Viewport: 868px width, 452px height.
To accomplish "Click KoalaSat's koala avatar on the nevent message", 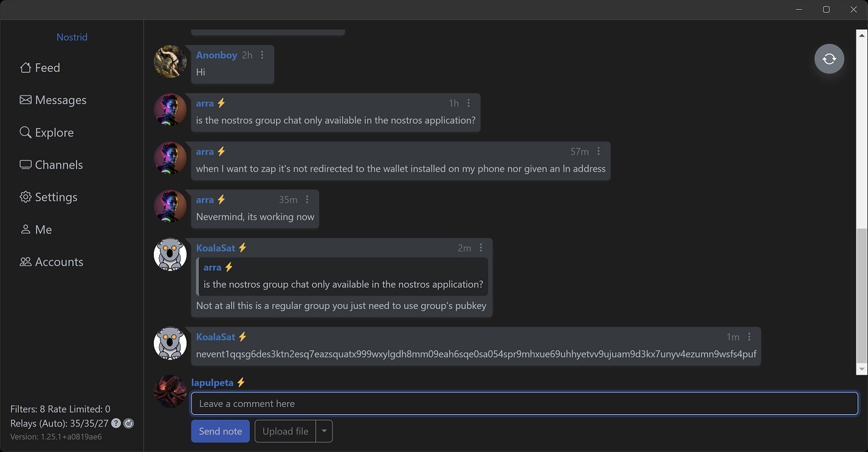I will (x=170, y=343).
